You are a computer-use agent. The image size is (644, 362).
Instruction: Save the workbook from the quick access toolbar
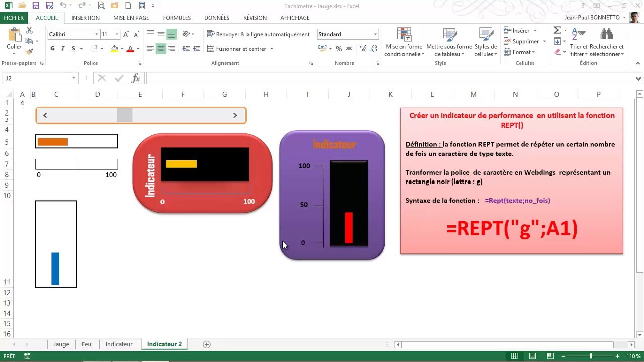point(36,6)
